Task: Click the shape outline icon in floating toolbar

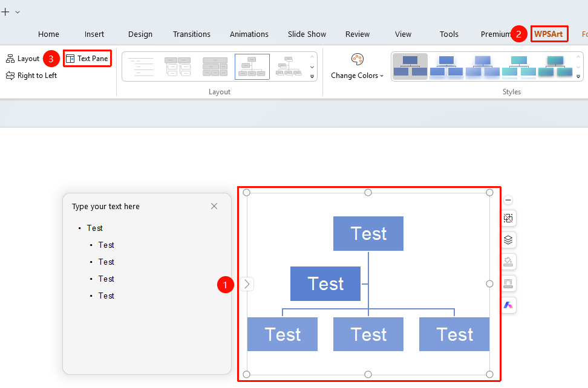Action: 508,283
